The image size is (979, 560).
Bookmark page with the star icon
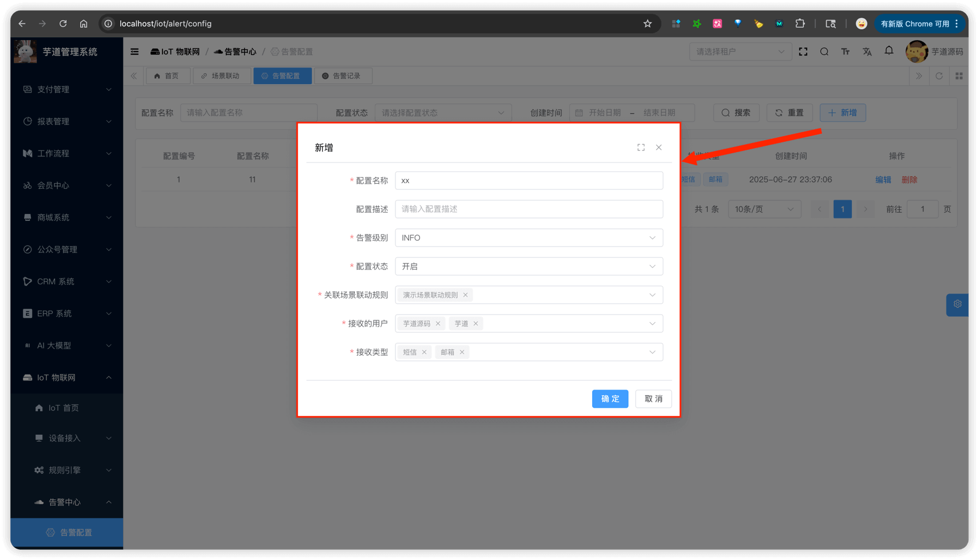647,23
